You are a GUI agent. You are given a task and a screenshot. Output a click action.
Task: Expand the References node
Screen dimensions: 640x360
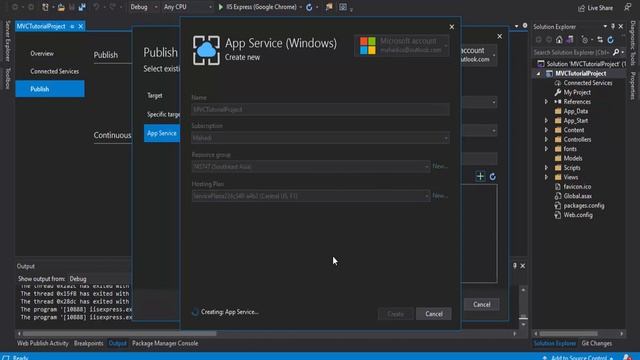[x=547, y=102]
